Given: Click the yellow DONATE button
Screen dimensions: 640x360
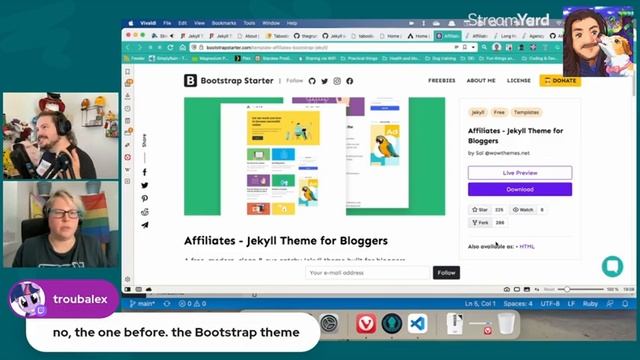Looking at the screenshot, I should 560,80.
